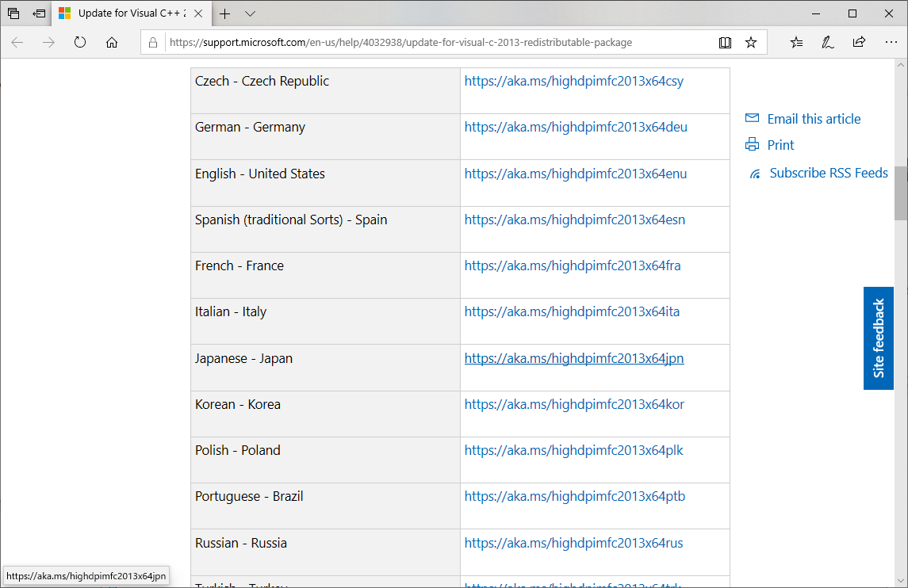Set these tabs aside icon
908x588 pixels.
pos(39,13)
